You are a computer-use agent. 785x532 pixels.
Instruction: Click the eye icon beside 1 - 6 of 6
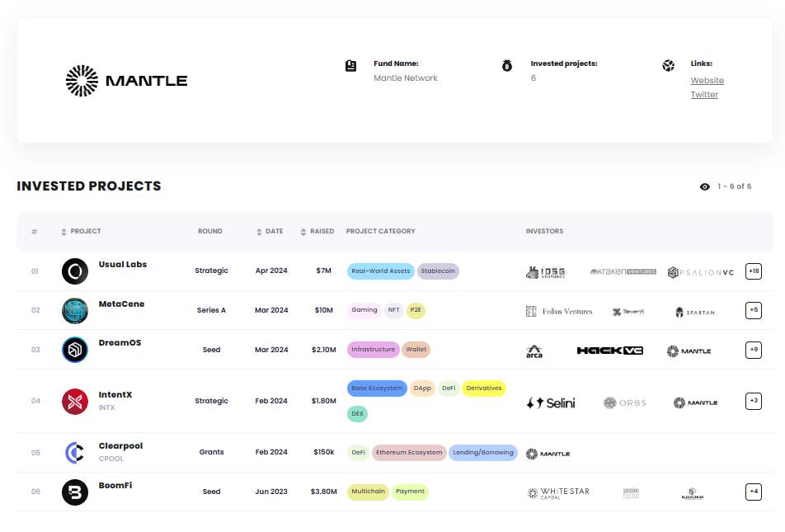705,187
